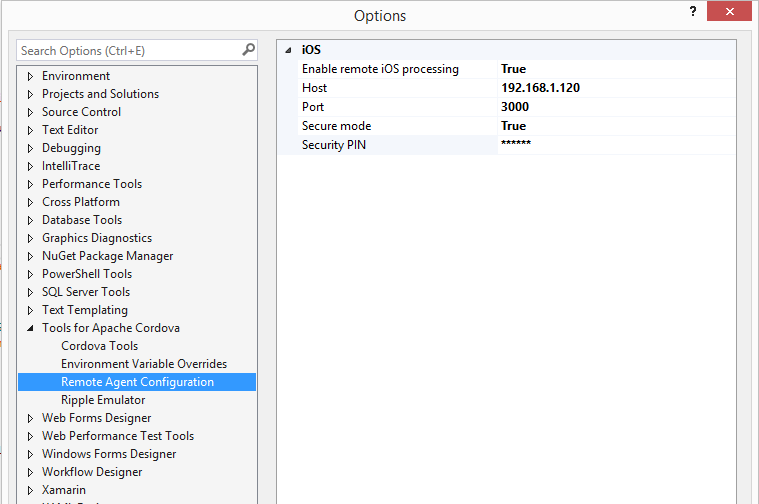
Task: Select the Cordova Tools page
Action: click(x=99, y=346)
